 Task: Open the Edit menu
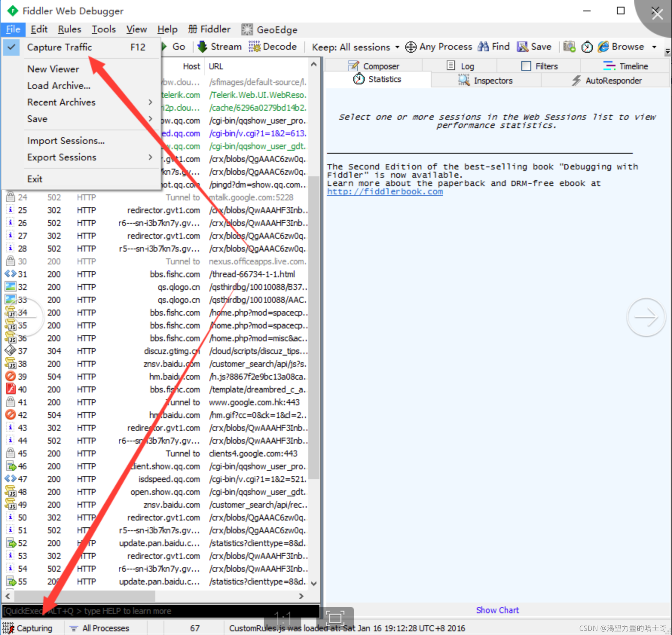pos(39,29)
